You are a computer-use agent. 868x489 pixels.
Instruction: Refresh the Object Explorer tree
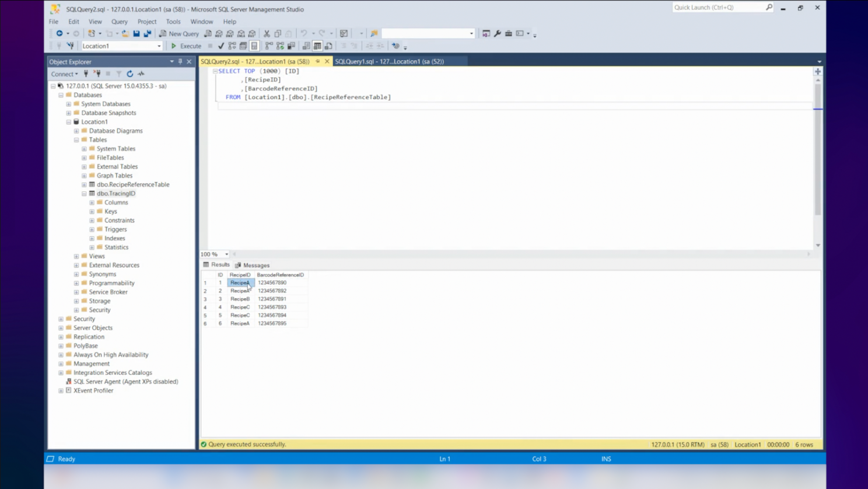coord(130,74)
